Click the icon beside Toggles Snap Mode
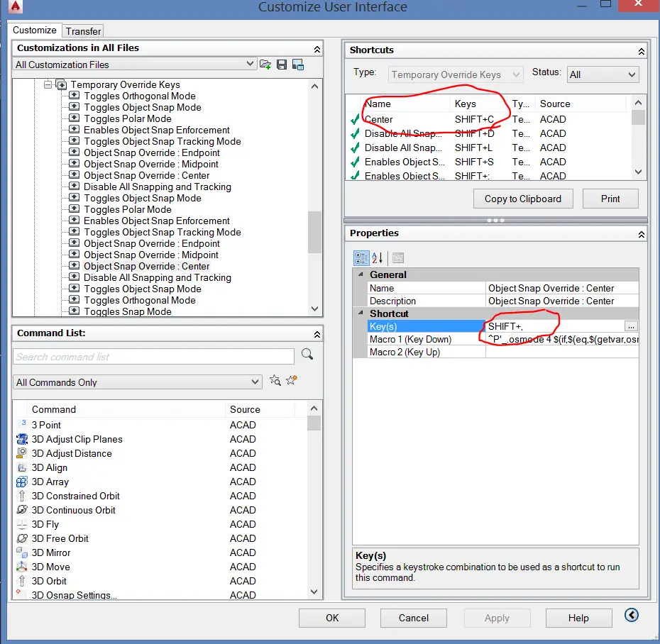The height and width of the screenshot is (644, 660). pos(74,311)
